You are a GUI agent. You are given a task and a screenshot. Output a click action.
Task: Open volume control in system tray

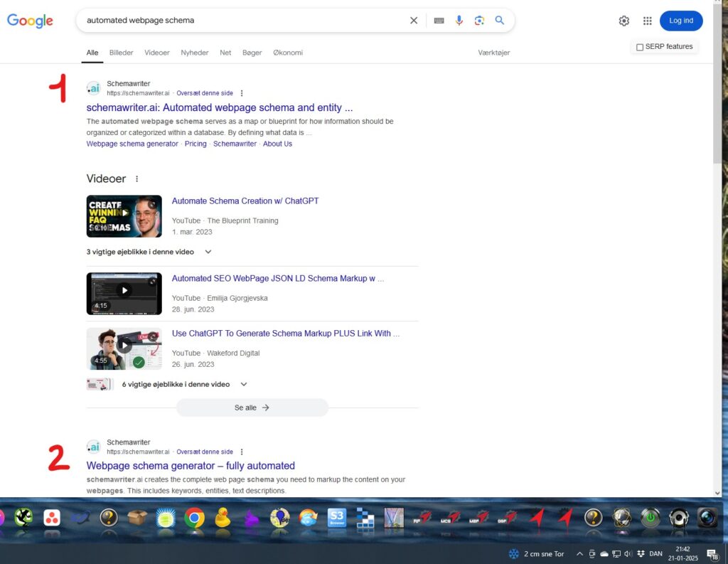click(x=628, y=554)
